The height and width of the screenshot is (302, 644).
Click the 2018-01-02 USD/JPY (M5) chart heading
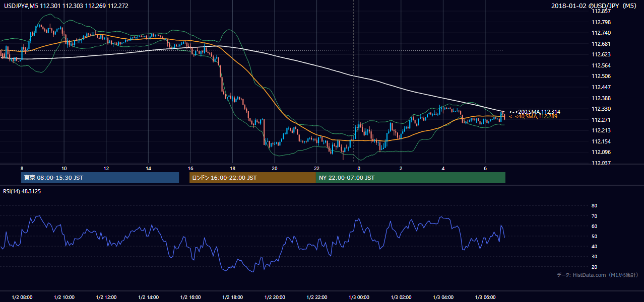click(595, 6)
